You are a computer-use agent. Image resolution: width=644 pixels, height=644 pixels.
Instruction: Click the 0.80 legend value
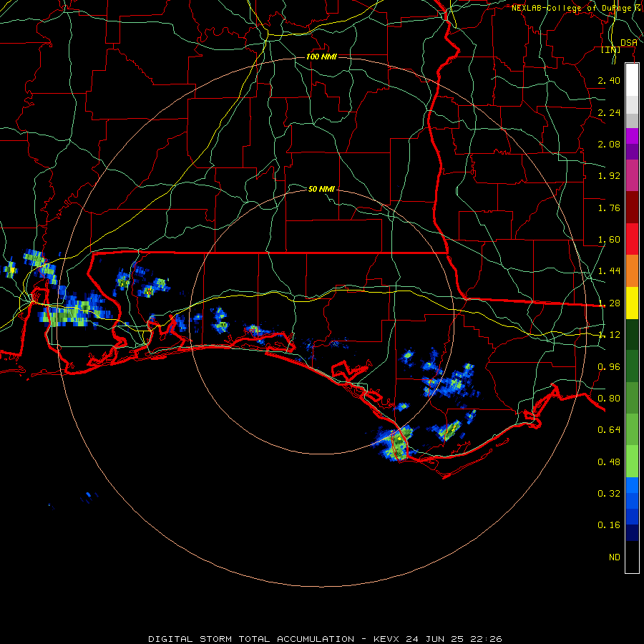609,399
